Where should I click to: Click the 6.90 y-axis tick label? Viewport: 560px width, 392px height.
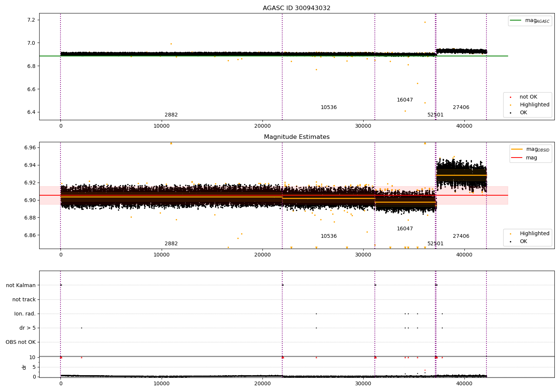29,200
